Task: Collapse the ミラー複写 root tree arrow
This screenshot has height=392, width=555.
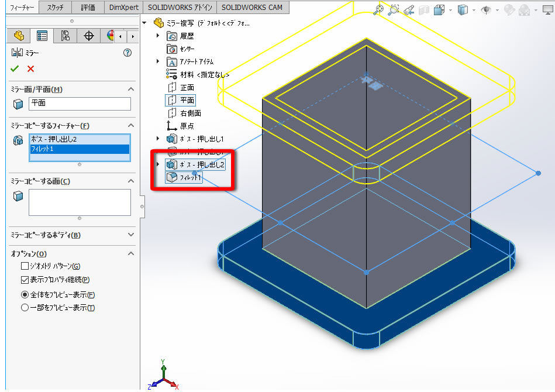Action: pyautogui.click(x=144, y=23)
